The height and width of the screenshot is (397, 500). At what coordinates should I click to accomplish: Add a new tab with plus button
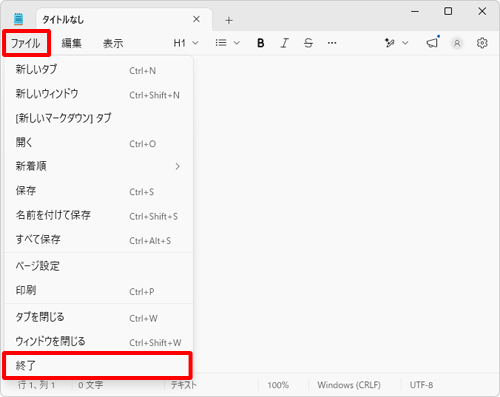[229, 20]
